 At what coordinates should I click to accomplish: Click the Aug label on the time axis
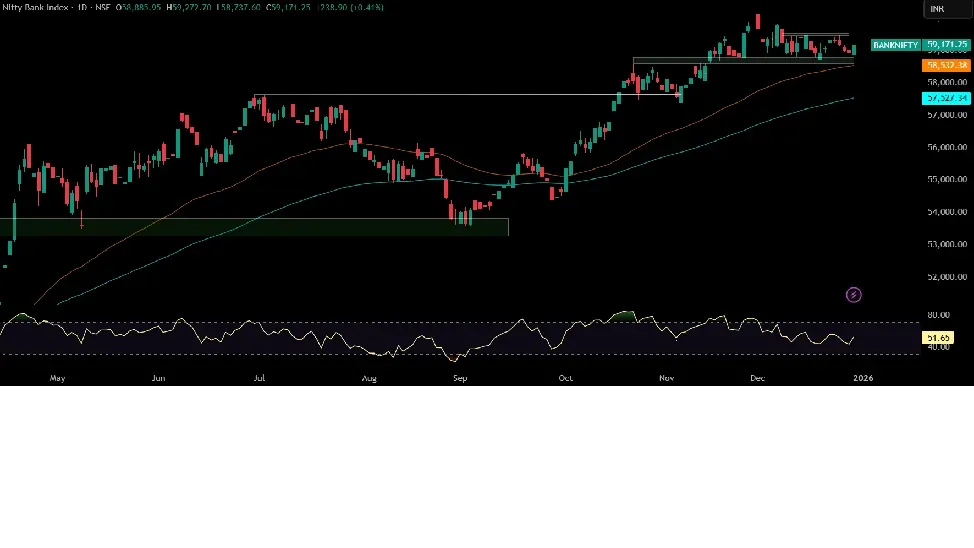click(369, 378)
